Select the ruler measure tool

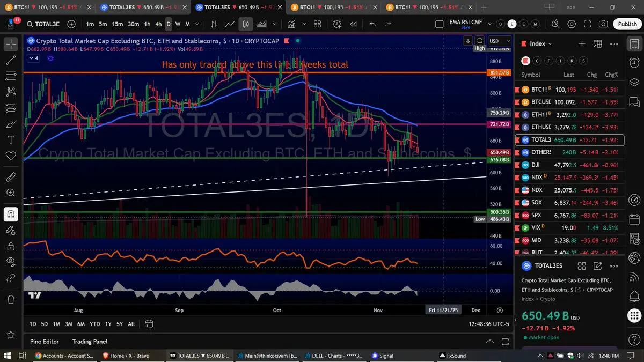[10, 176]
